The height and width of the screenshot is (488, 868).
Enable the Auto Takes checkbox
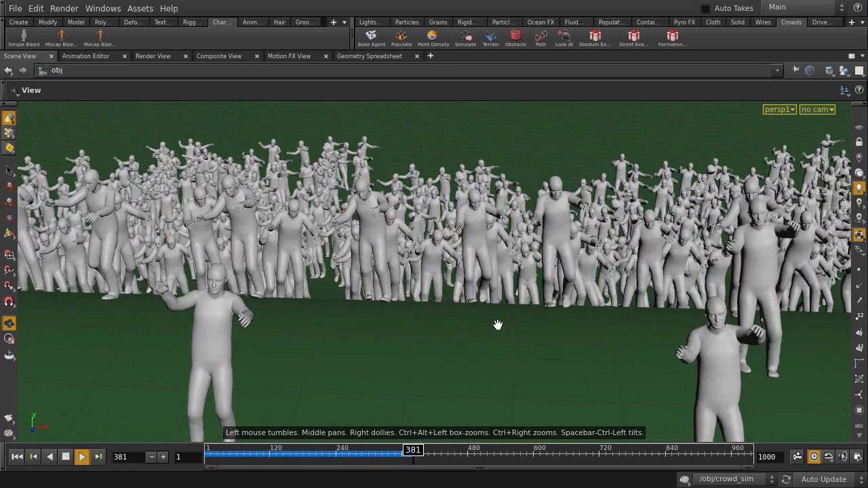(705, 7)
